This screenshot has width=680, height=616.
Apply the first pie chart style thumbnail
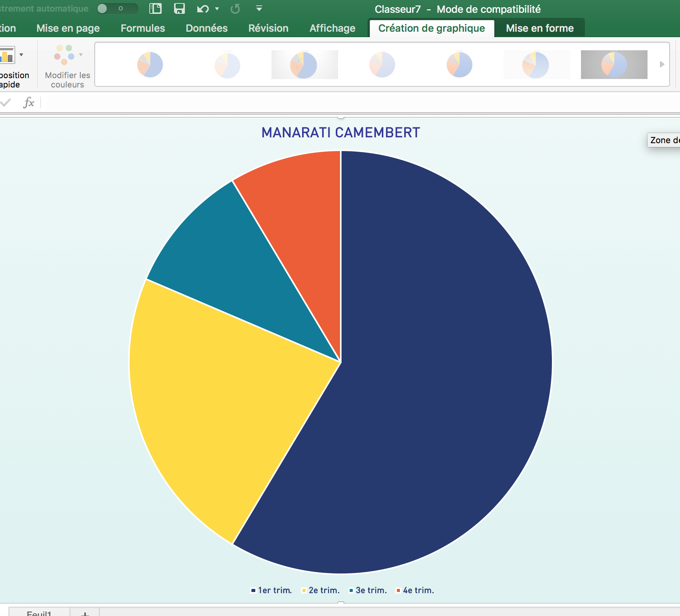click(x=150, y=64)
